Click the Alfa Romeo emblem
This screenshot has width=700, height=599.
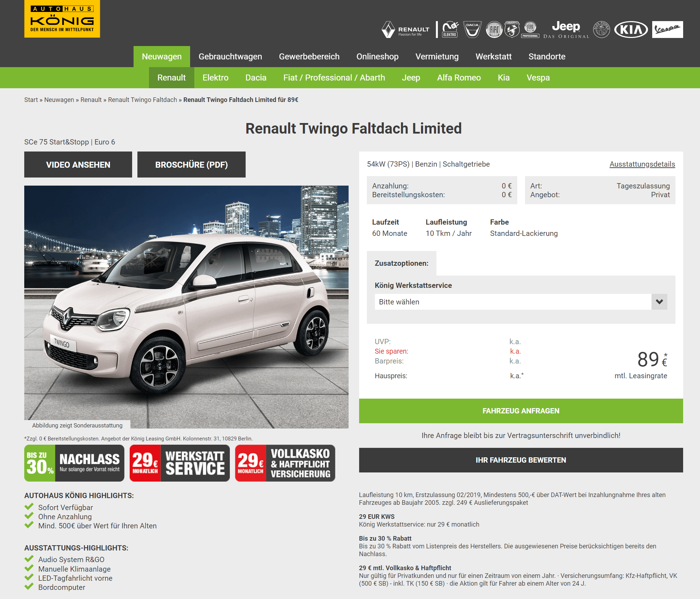[602, 30]
